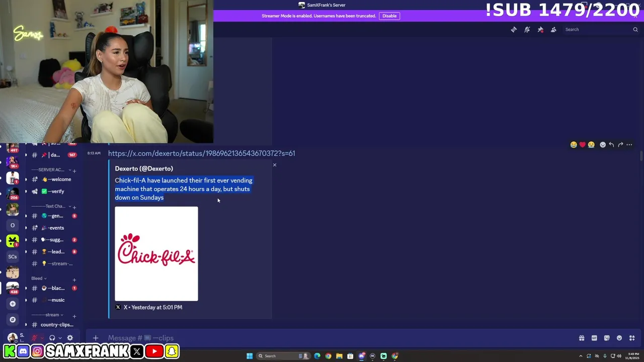Open the sticker picker
The image size is (644, 362).
pyautogui.click(x=607, y=338)
